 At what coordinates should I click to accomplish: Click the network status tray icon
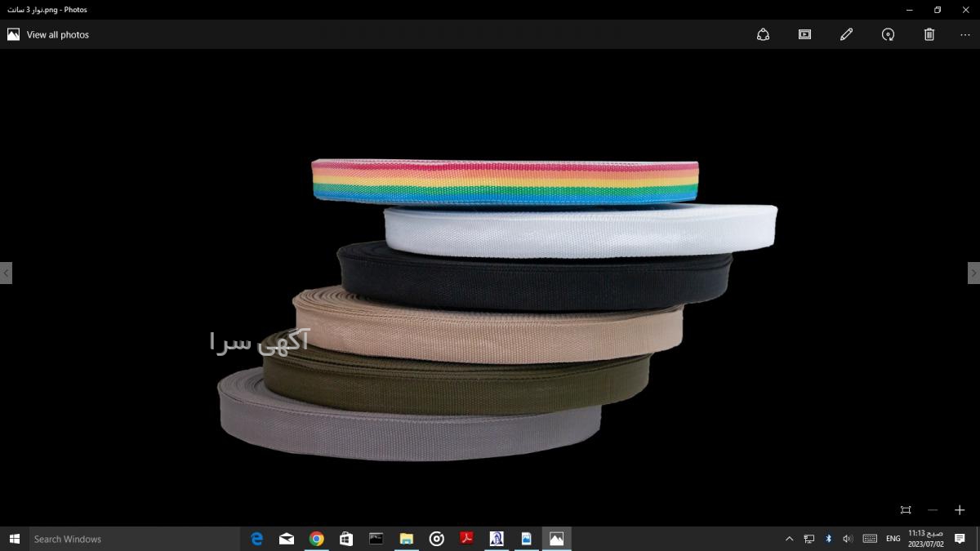pyautogui.click(x=808, y=539)
